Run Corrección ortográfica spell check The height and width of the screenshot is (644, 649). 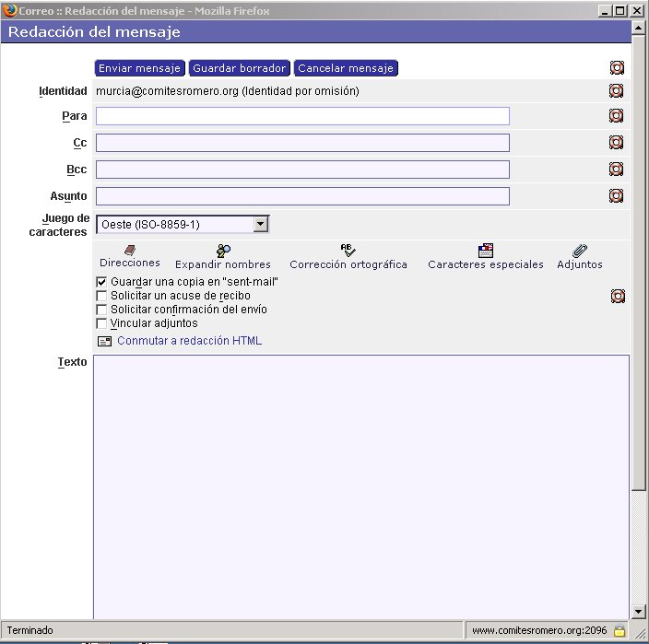348,251
